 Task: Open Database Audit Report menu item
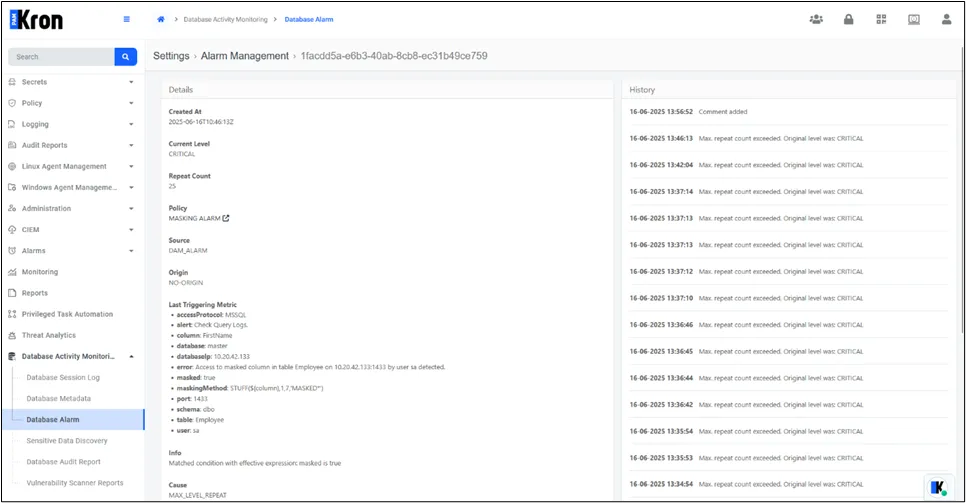(63, 462)
